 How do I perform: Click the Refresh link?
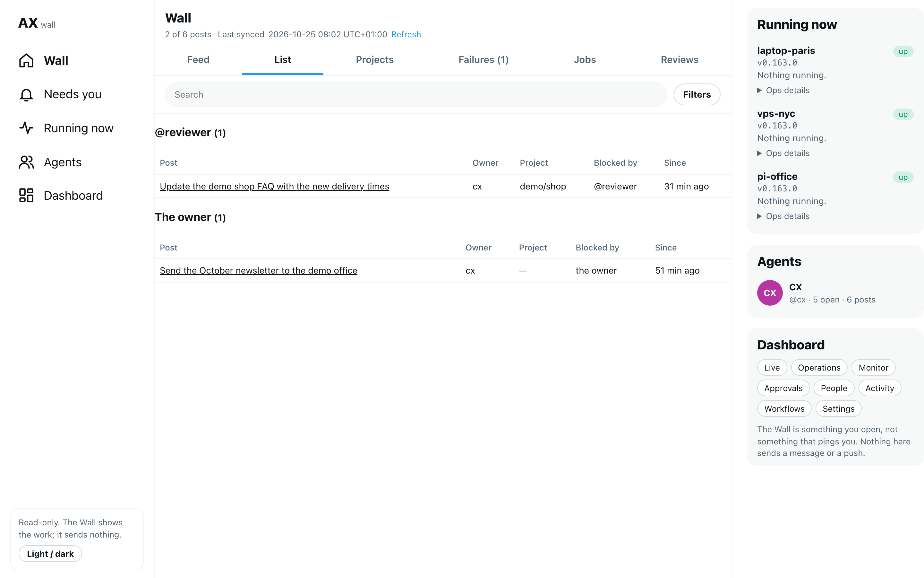coord(406,34)
